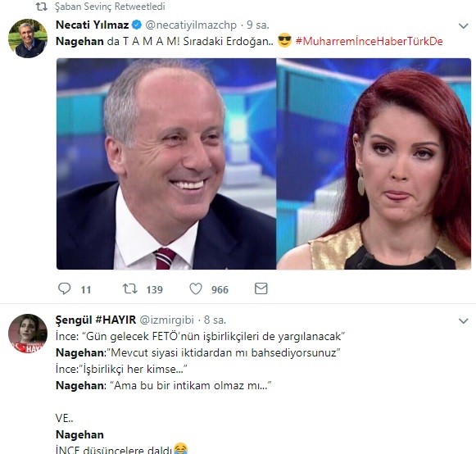Expand the options chevron on Şengül's tweet
Screen dimensions: 476x454
pyautogui.click(x=463, y=321)
